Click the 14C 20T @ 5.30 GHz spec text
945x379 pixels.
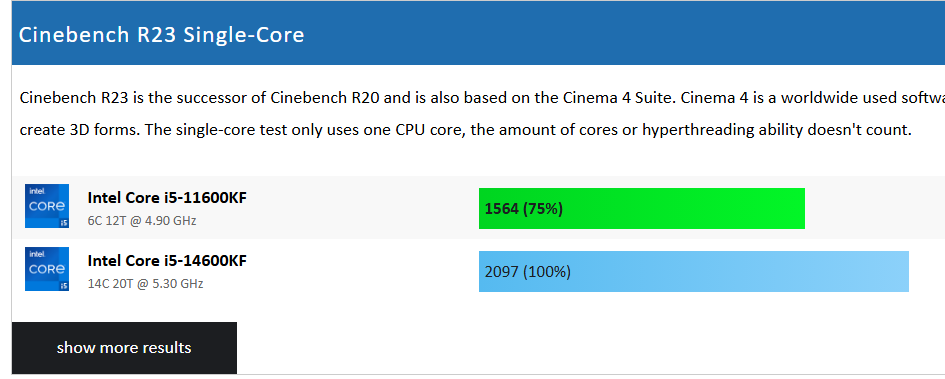(145, 283)
